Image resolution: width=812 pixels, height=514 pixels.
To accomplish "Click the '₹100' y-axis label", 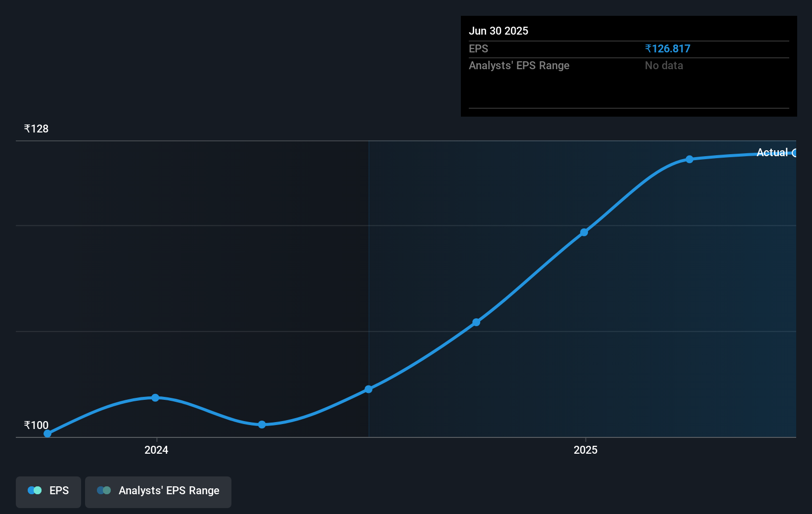I will pyautogui.click(x=36, y=425).
